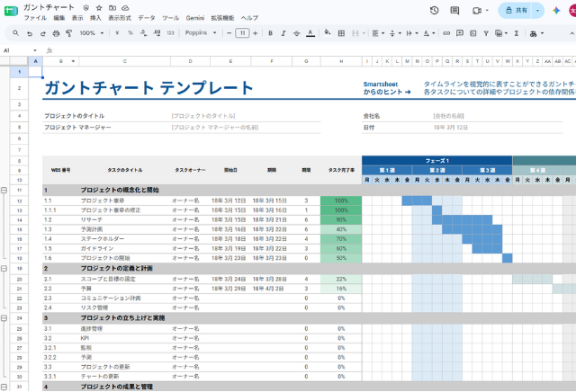Open the Poppins font dropdown
This screenshot has height=392, width=576.
pos(201,33)
